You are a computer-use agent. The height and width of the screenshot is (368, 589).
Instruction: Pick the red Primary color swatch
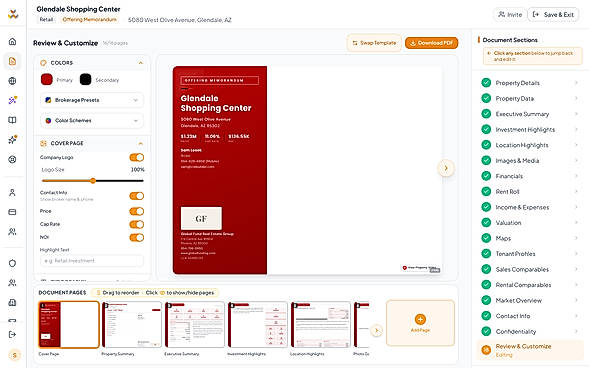pyautogui.click(x=47, y=79)
